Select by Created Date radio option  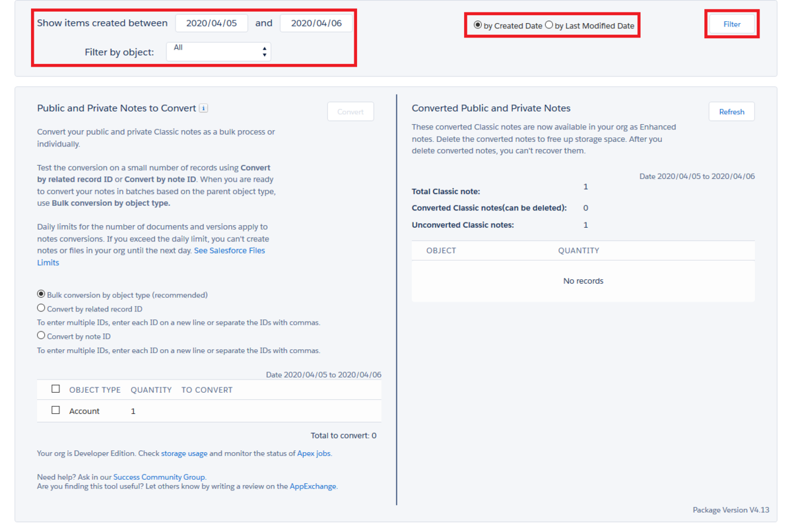[x=478, y=25]
